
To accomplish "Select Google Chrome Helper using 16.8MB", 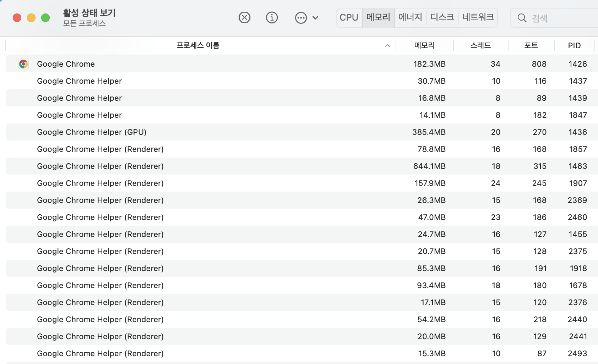I will pyautogui.click(x=302, y=98).
